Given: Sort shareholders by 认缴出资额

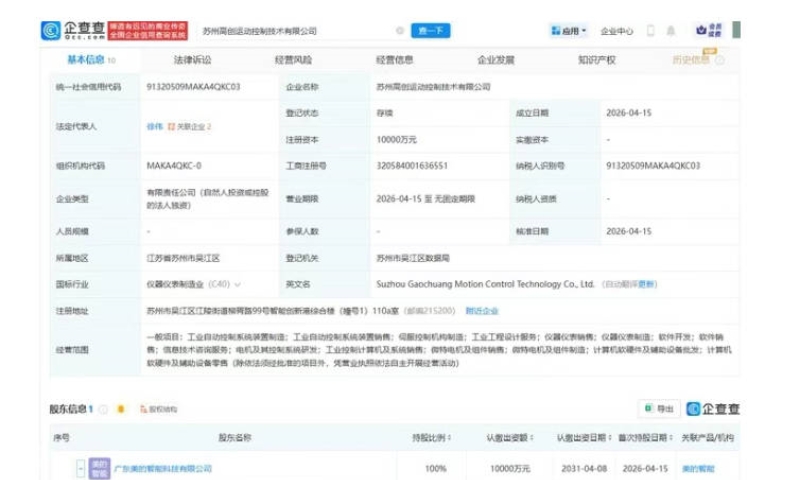Looking at the screenshot, I should point(510,438).
